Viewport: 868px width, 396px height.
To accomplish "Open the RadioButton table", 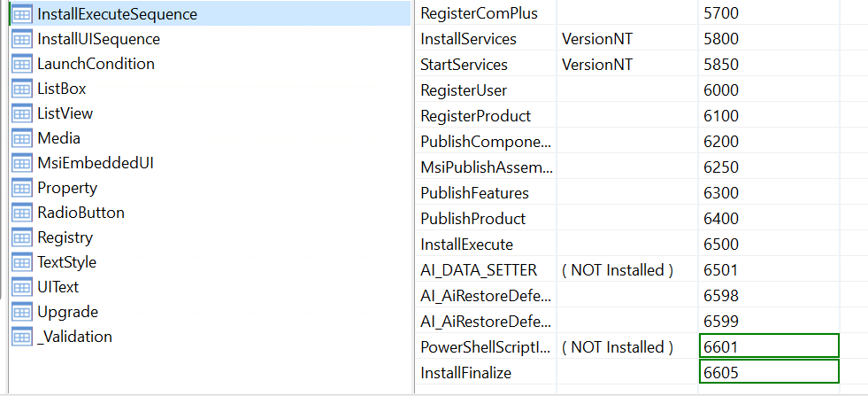I will (81, 213).
